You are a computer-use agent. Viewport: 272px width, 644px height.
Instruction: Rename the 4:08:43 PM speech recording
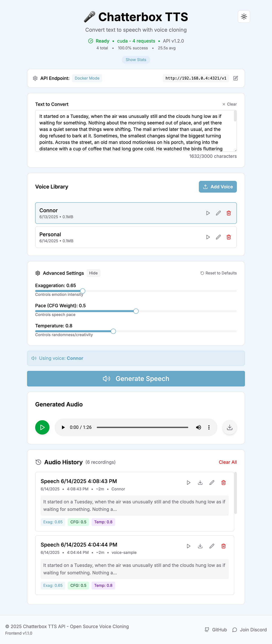click(x=212, y=483)
